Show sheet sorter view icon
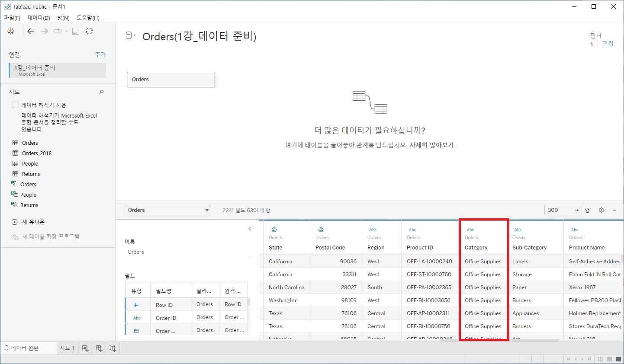Image resolution: width=624 pixels, height=364 pixels. point(600,359)
